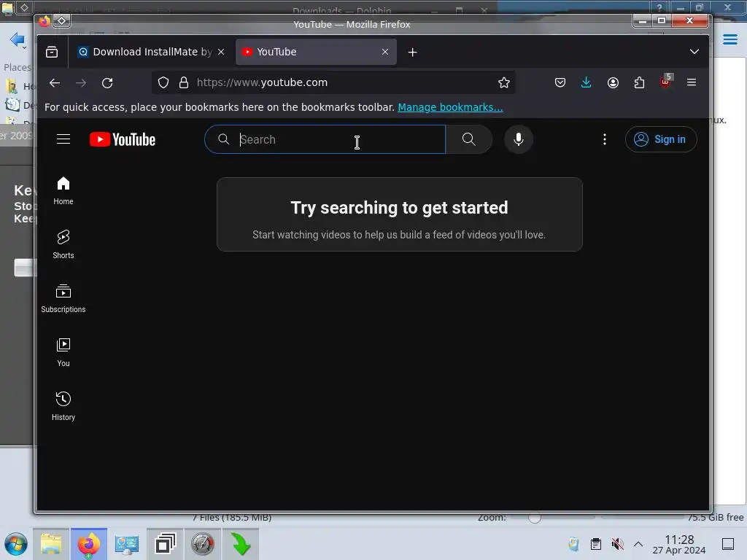Open Firefox window menu diamond icon
This screenshot has height=560, width=747.
(62, 20)
